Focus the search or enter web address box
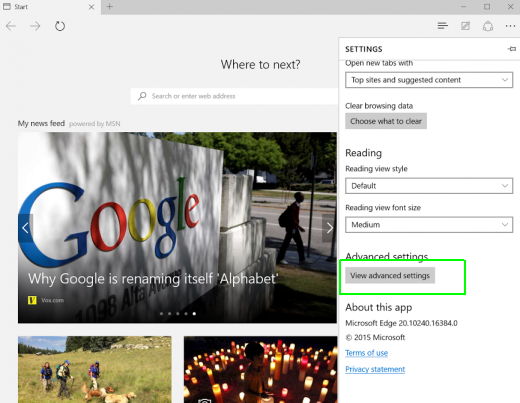The image size is (520, 403). click(234, 96)
